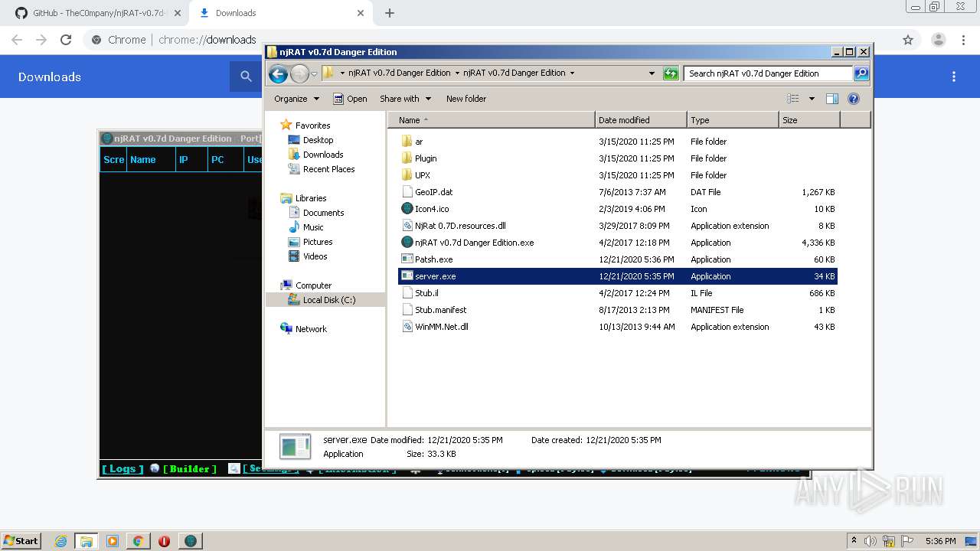Select the GeoIP.dat file
The width and height of the screenshot is (980, 551).
618,192
